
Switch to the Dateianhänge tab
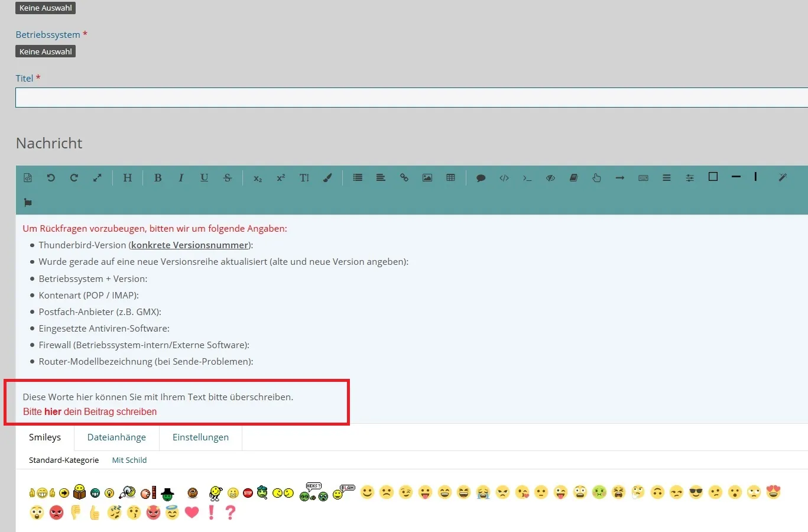tap(116, 437)
